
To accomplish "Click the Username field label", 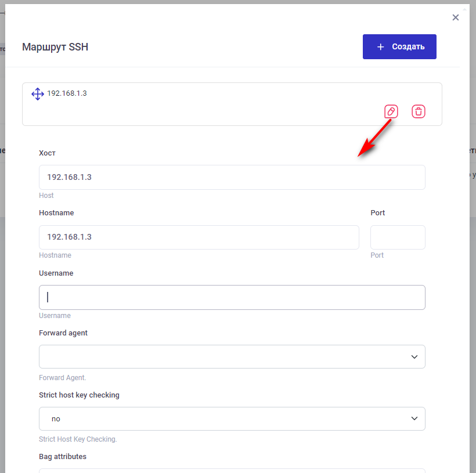I will click(x=56, y=273).
